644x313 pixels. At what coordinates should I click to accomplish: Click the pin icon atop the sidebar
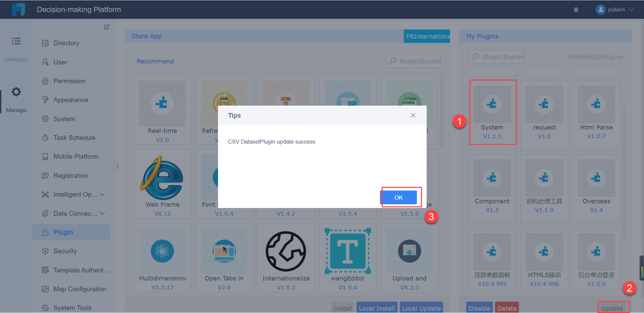point(107,27)
